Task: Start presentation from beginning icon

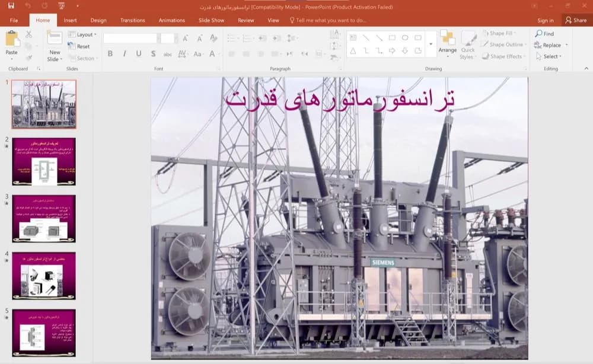Action: click(x=61, y=6)
